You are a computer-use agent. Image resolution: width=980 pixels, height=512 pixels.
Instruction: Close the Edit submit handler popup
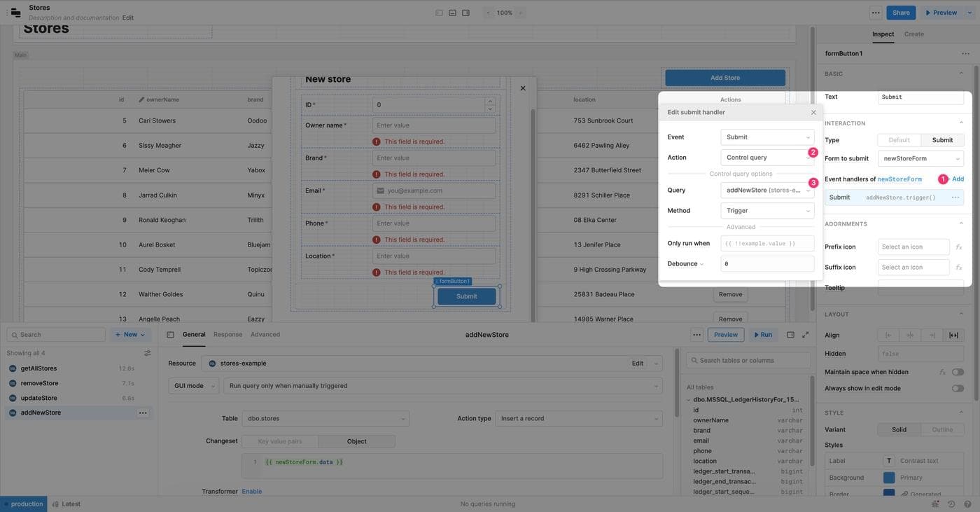(813, 112)
